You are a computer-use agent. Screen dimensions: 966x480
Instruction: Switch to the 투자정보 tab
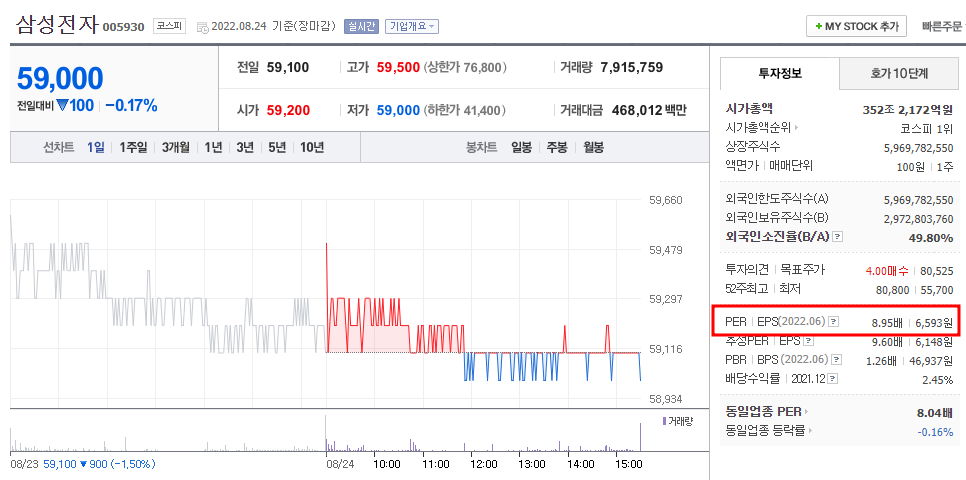[x=779, y=73]
